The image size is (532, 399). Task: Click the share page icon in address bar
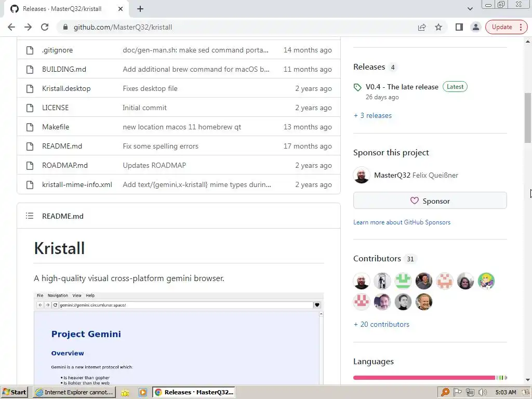point(422,27)
